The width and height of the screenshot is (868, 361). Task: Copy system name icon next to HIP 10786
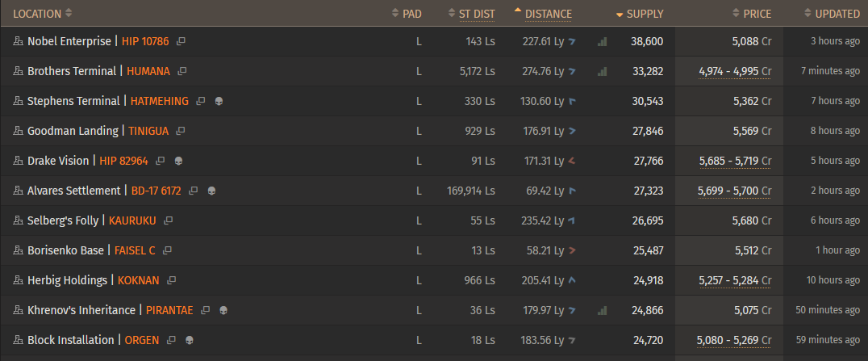point(182,41)
